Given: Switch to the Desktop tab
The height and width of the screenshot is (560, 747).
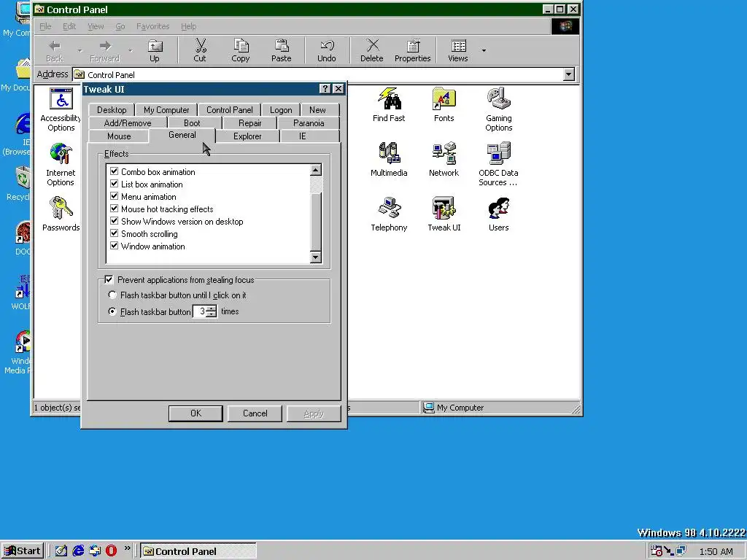Looking at the screenshot, I should [x=112, y=110].
